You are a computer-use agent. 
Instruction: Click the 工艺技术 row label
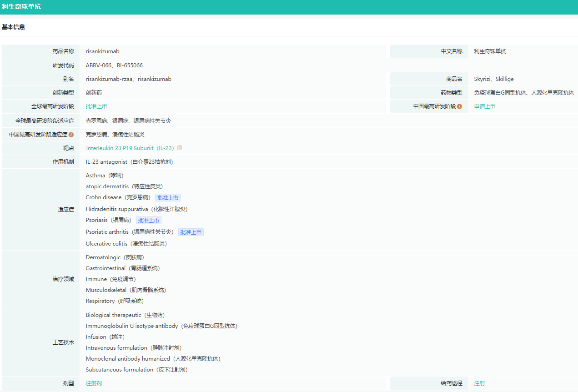(63, 342)
